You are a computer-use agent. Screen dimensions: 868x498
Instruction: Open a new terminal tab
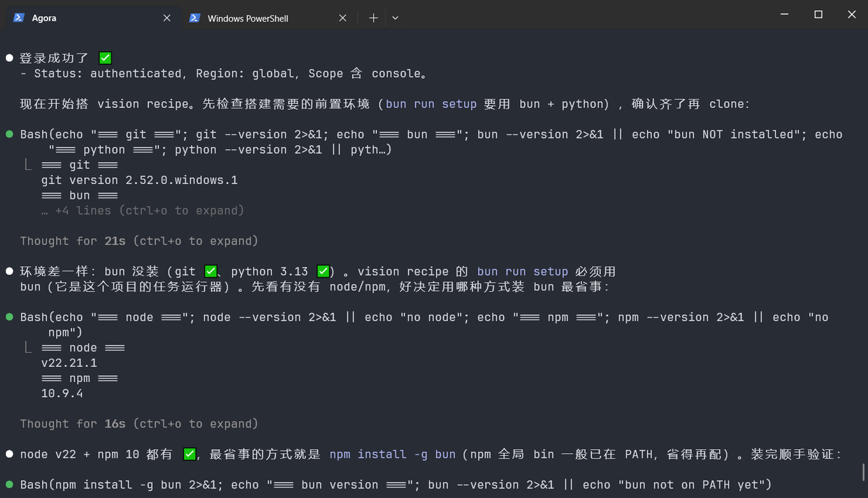pos(373,18)
